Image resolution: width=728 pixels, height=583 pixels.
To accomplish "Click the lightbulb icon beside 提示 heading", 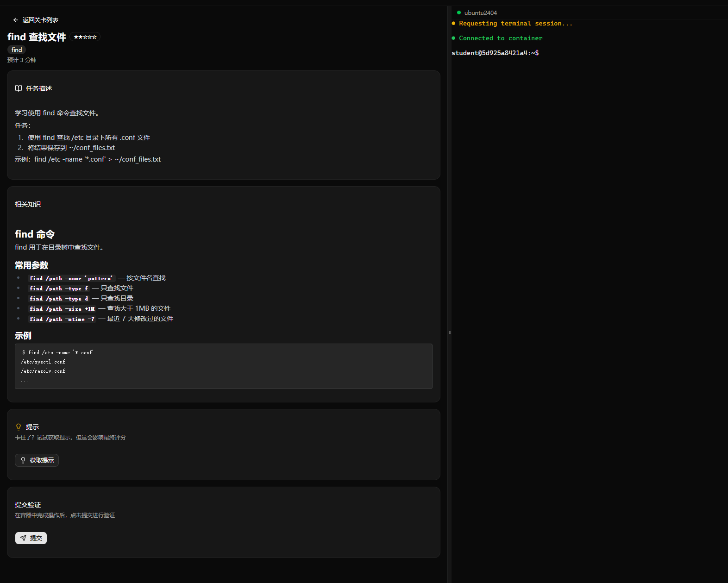I will point(19,427).
